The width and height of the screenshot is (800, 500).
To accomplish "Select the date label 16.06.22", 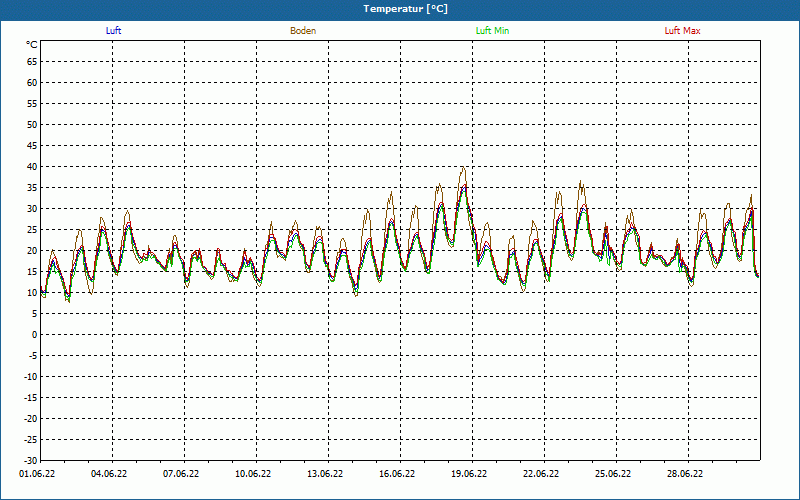I will coord(397,474).
